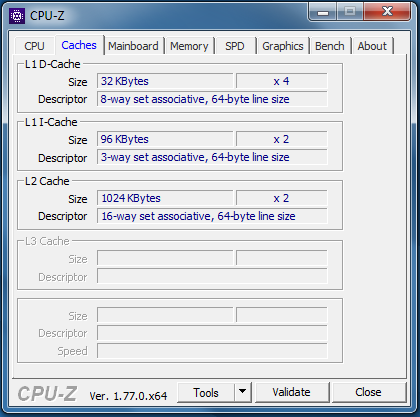Click the L1 D-Cache x 4 count field
This screenshot has width=420, height=417.
click(x=282, y=81)
